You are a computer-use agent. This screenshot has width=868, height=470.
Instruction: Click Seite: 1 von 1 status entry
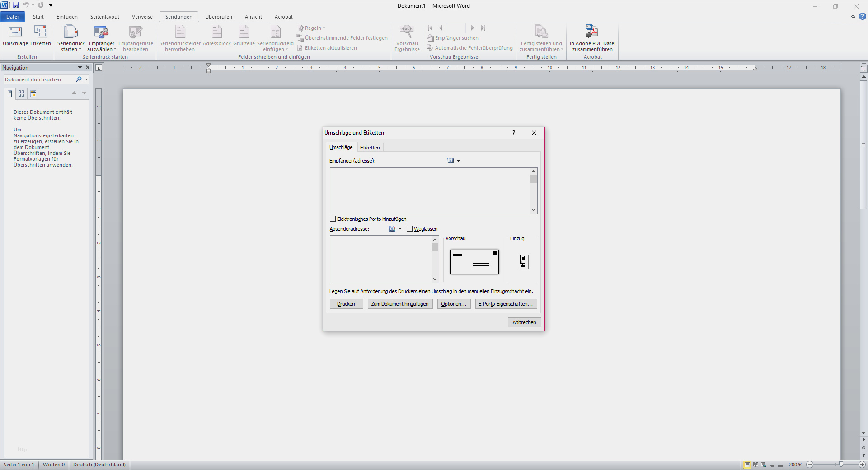[x=19, y=465]
